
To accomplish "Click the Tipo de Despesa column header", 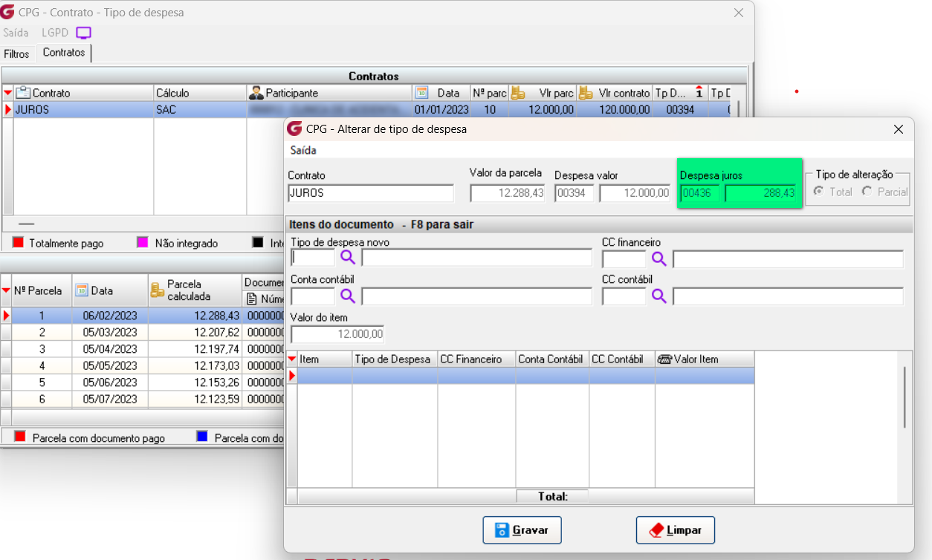I will point(395,359).
